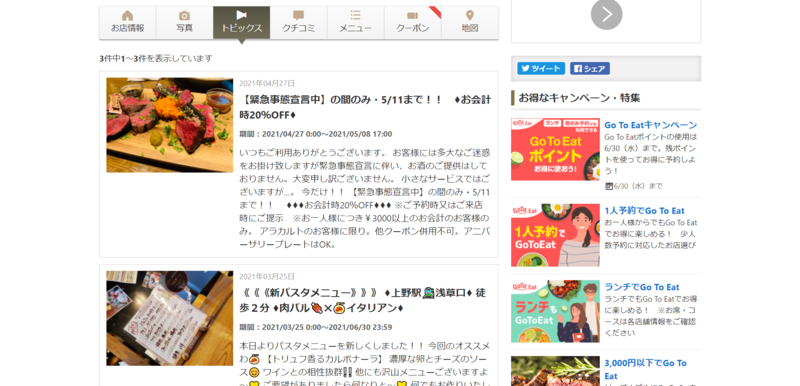This screenshot has height=386, width=800.
Task: Open the Go To Eatキャンペーン link
Action: [651, 125]
